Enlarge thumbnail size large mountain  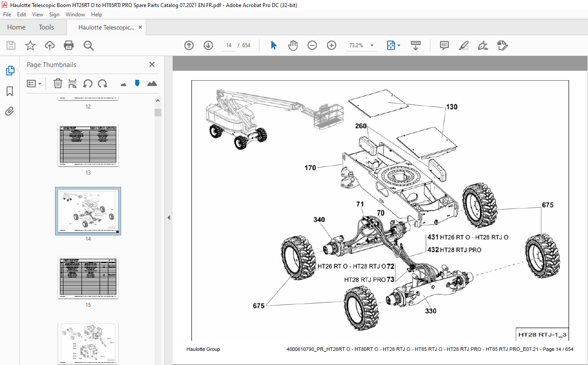(x=152, y=83)
